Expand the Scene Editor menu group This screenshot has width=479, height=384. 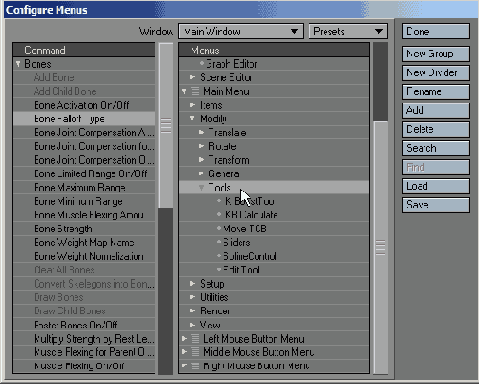pos(192,77)
